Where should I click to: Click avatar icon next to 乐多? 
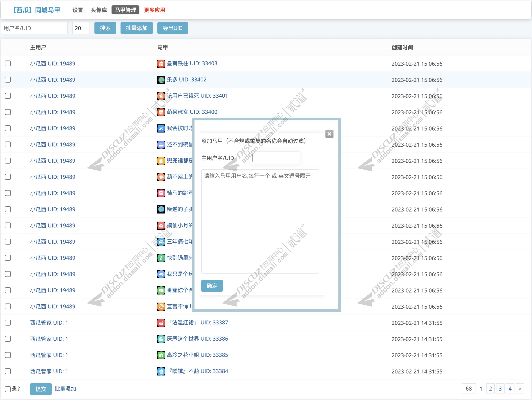(x=161, y=80)
